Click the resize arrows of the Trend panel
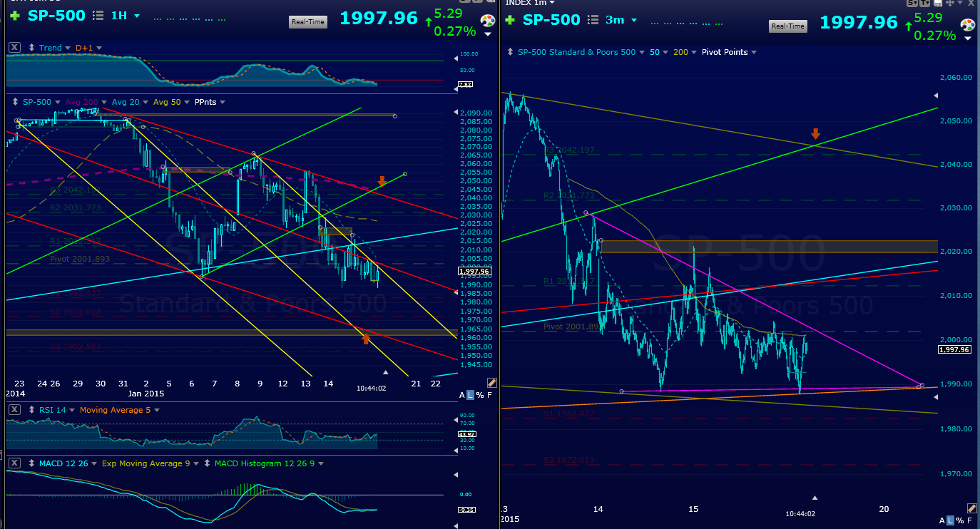 31,48
